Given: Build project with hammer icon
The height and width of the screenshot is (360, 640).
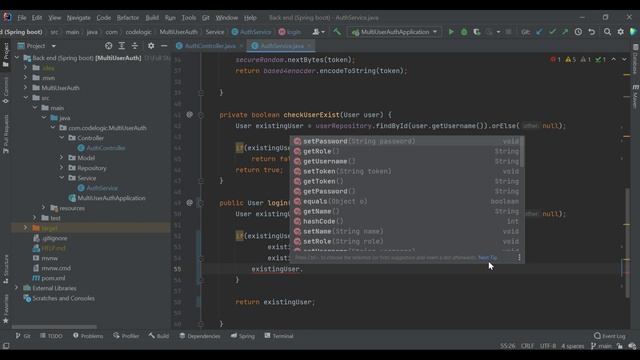Looking at the screenshot, I should (337, 32).
